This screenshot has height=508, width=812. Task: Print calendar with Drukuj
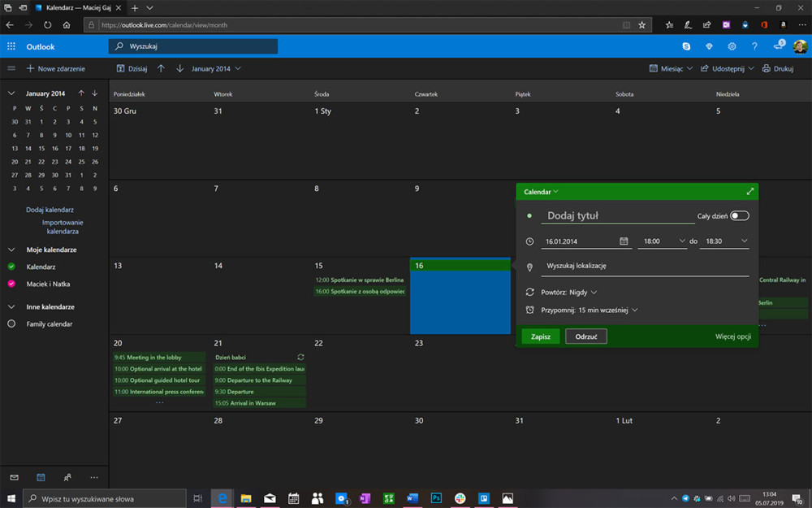(778, 68)
